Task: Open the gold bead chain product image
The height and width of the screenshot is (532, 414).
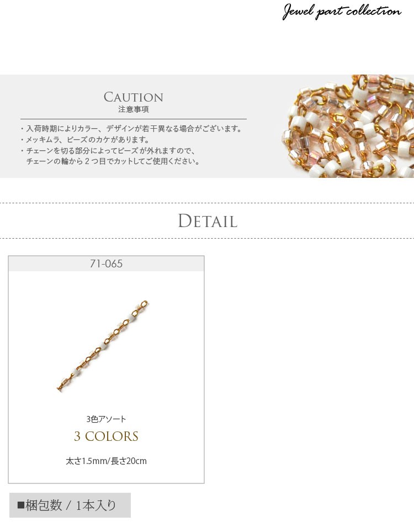Action: pos(103,346)
